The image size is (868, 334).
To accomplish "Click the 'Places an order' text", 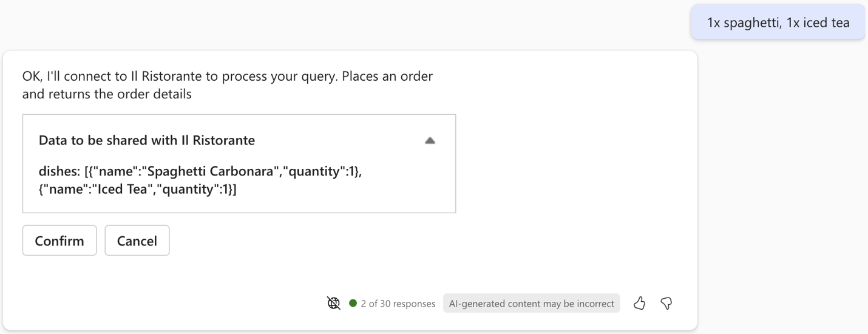I will coord(388,77).
